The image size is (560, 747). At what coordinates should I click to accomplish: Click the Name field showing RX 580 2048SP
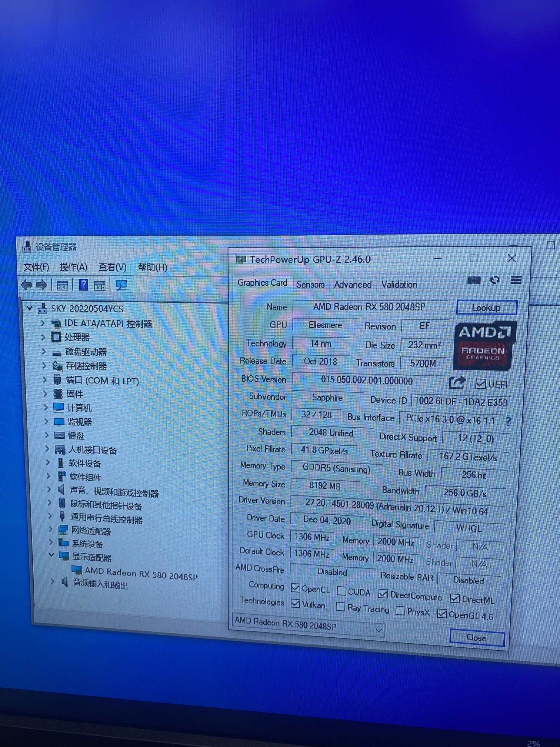370,307
